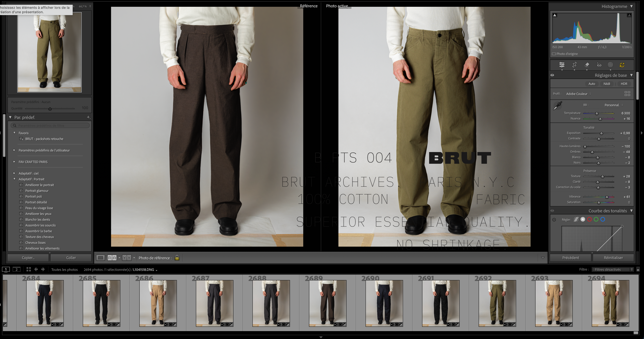Open the profile browser grid icon
Screen dimensions: 644x339
627,94
